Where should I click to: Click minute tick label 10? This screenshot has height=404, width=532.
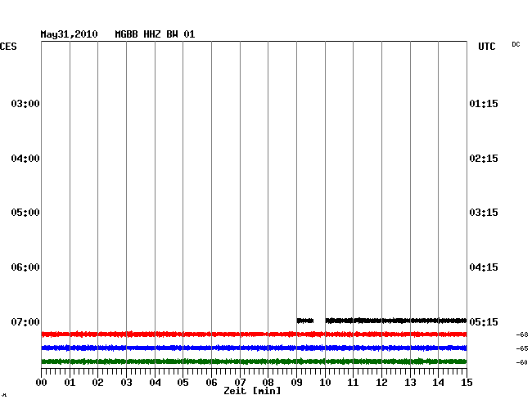(x=325, y=383)
